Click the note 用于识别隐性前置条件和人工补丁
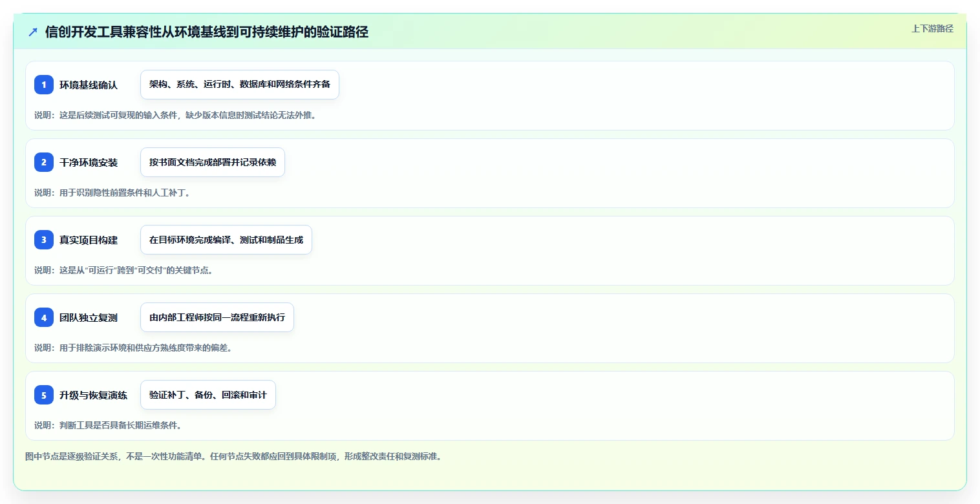 point(112,193)
